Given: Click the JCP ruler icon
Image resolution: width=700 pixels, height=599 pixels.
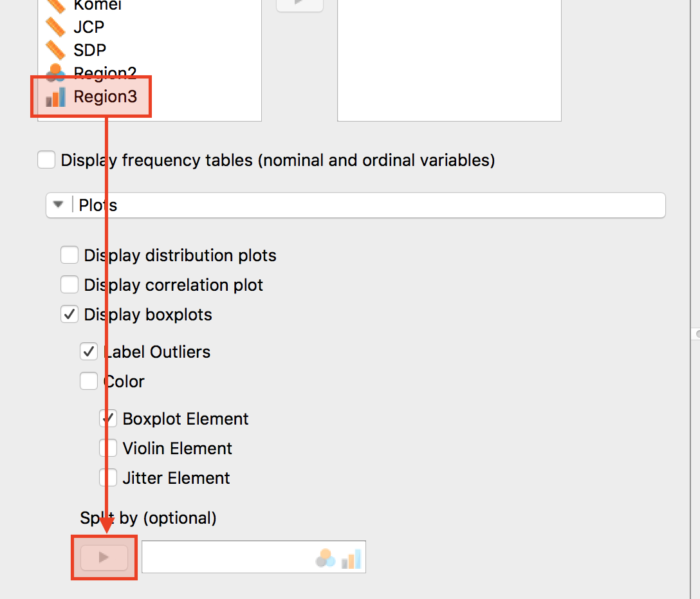Looking at the screenshot, I should (56, 27).
